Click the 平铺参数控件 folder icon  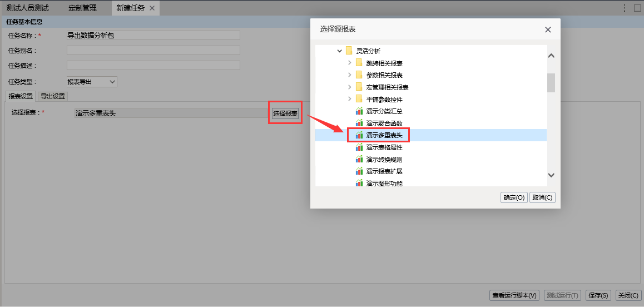(359, 99)
